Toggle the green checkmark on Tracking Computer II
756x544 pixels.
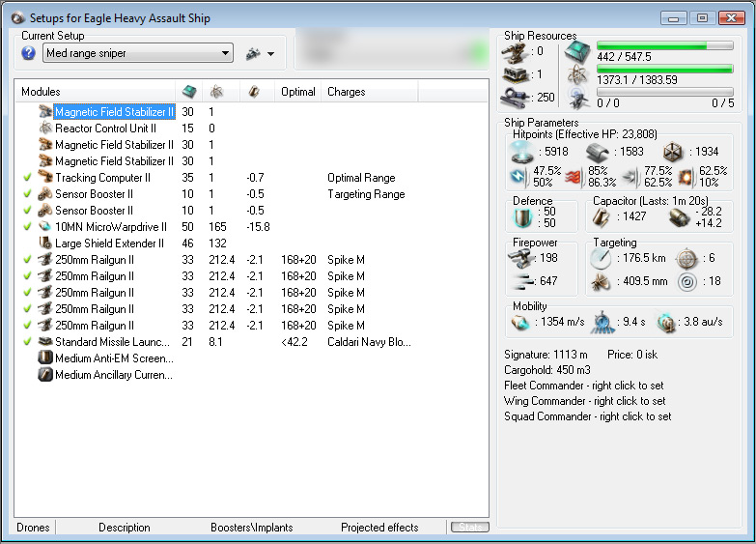[x=26, y=178]
